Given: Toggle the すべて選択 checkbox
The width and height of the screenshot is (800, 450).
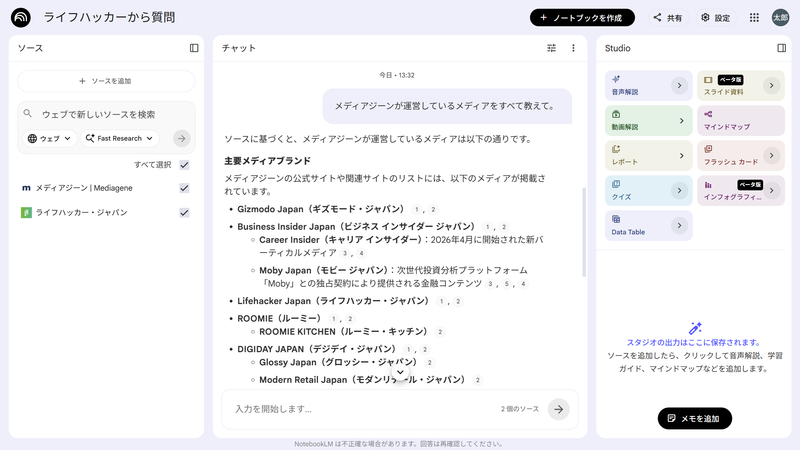Looking at the screenshot, I should 184,165.
